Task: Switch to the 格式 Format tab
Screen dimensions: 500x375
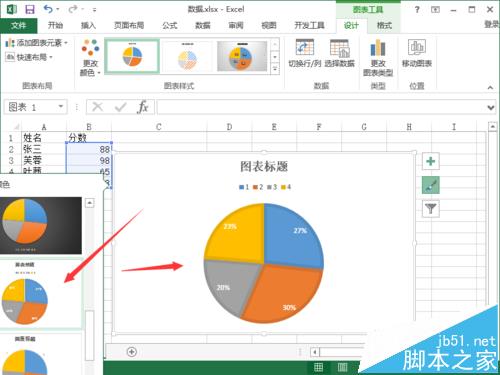Action: [x=384, y=25]
